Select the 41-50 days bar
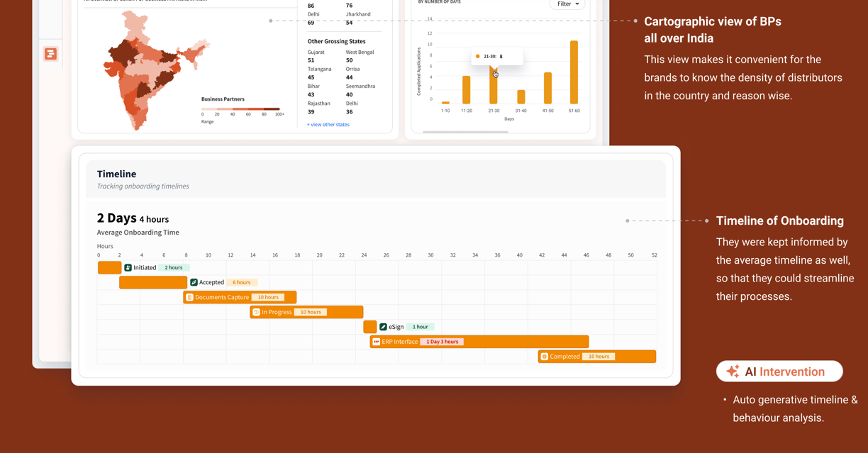 point(547,89)
